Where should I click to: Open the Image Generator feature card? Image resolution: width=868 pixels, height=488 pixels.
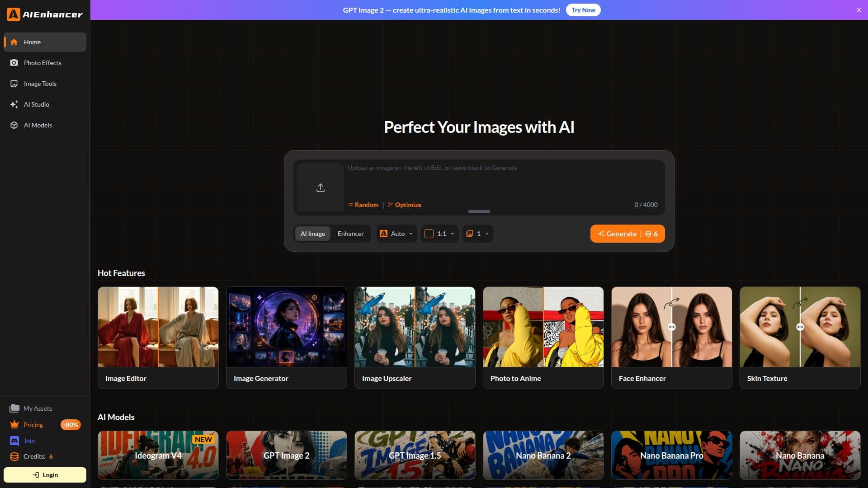(x=287, y=338)
